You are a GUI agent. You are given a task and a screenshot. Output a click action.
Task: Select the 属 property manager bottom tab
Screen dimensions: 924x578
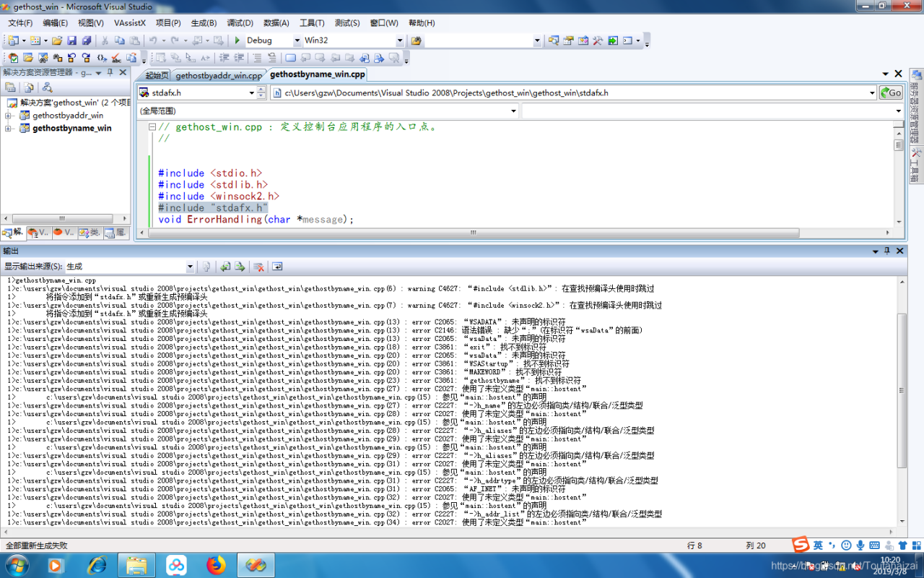click(117, 233)
